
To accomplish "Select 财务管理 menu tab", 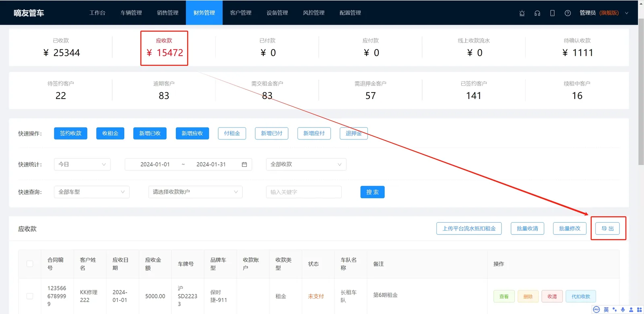I will point(204,13).
